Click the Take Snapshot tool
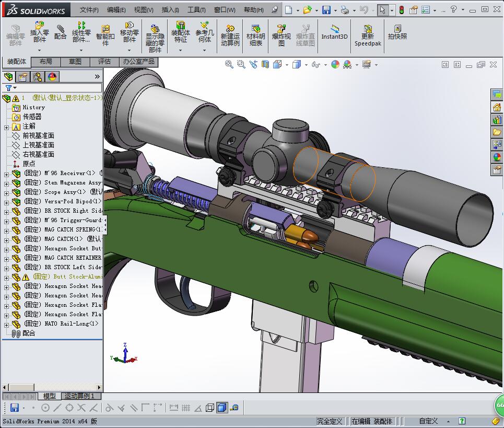 tap(397, 32)
